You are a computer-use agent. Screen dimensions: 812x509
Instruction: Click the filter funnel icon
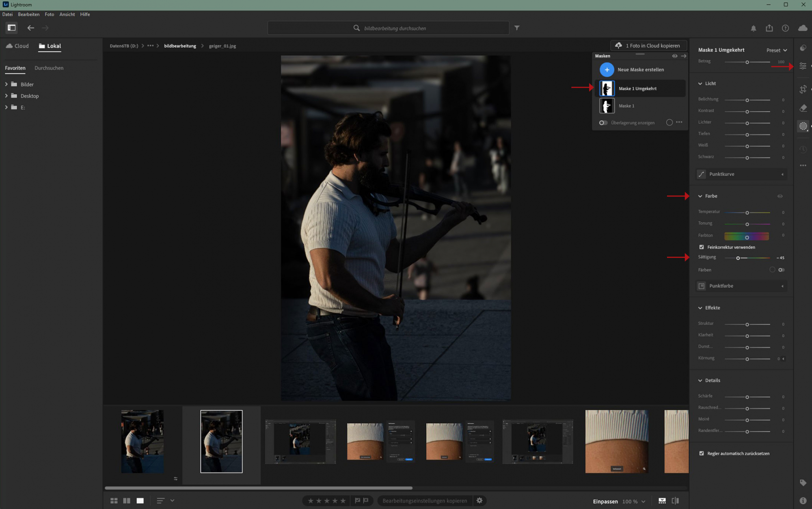coord(516,28)
